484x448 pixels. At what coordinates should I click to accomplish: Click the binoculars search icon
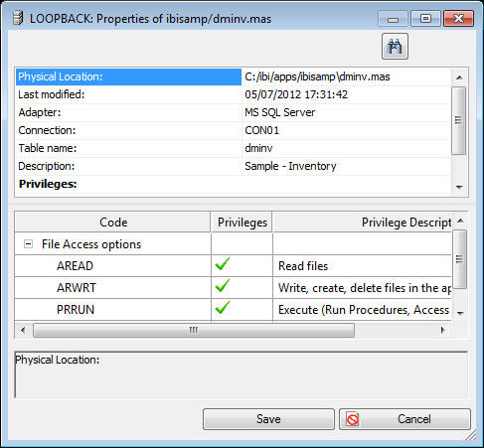395,47
